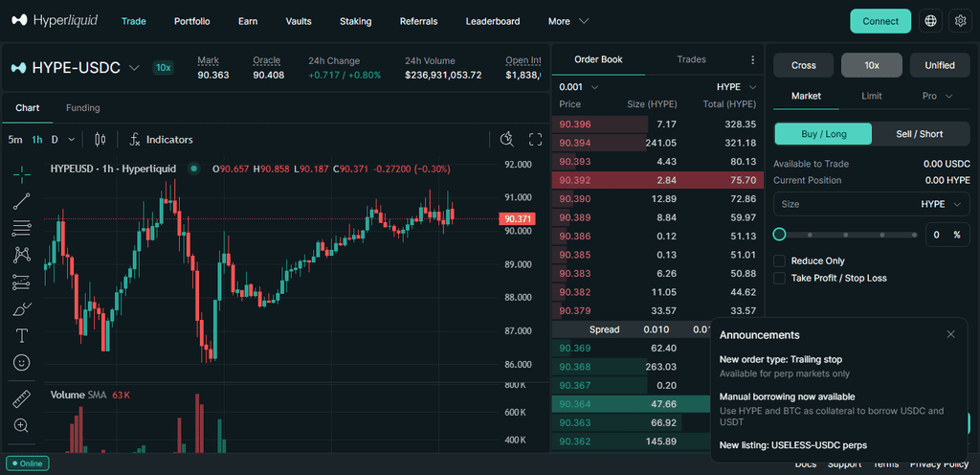Change candlestick chart type
The height and width of the screenshot is (475, 980).
(x=100, y=140)
